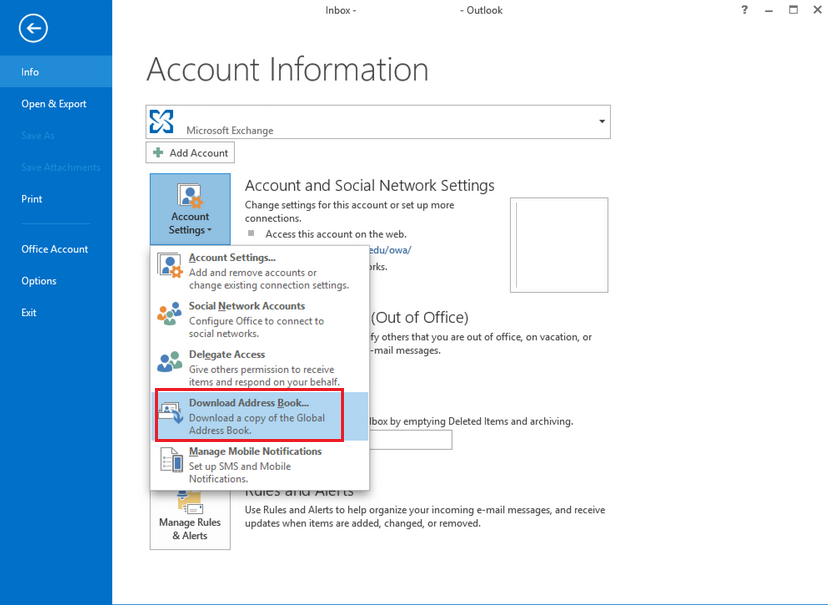Image resolution: width=828 pixels, height=605 pixels.
Task: Open the Help question mark icon
Action: click(x=744, y=10)
